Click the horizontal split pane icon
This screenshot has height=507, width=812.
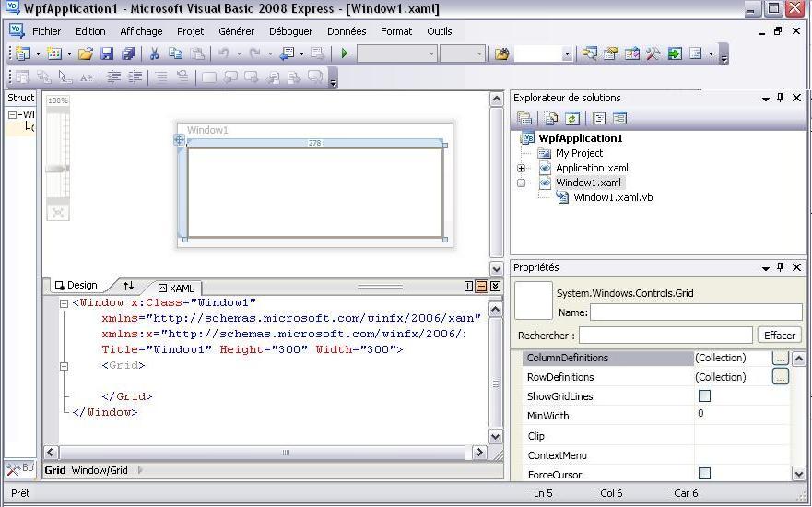coord(482,286)
